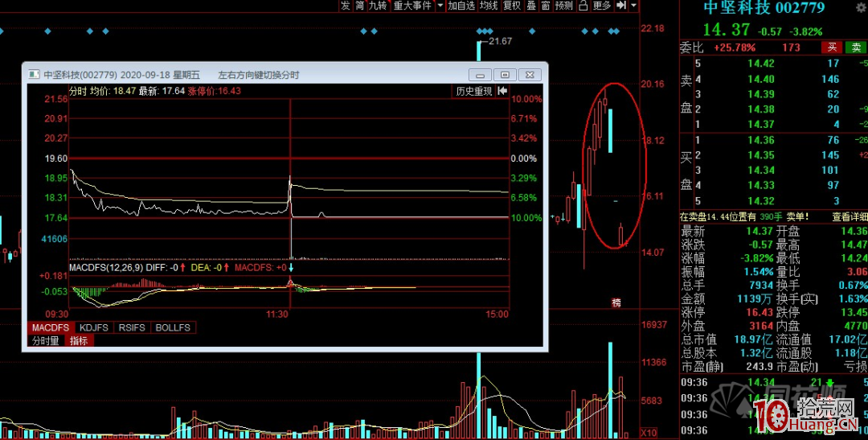
Task: Select the 指标 tab
Action: pos(79,341)
